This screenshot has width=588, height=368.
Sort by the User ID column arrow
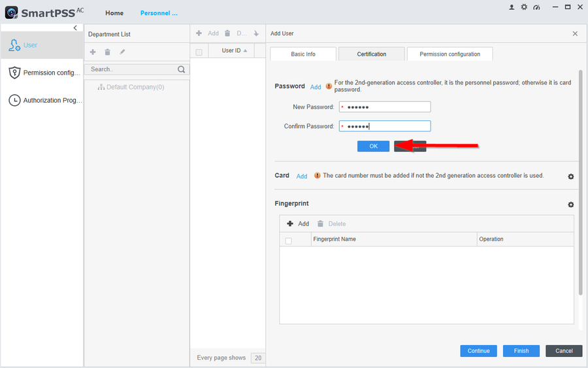pos(246,51)
